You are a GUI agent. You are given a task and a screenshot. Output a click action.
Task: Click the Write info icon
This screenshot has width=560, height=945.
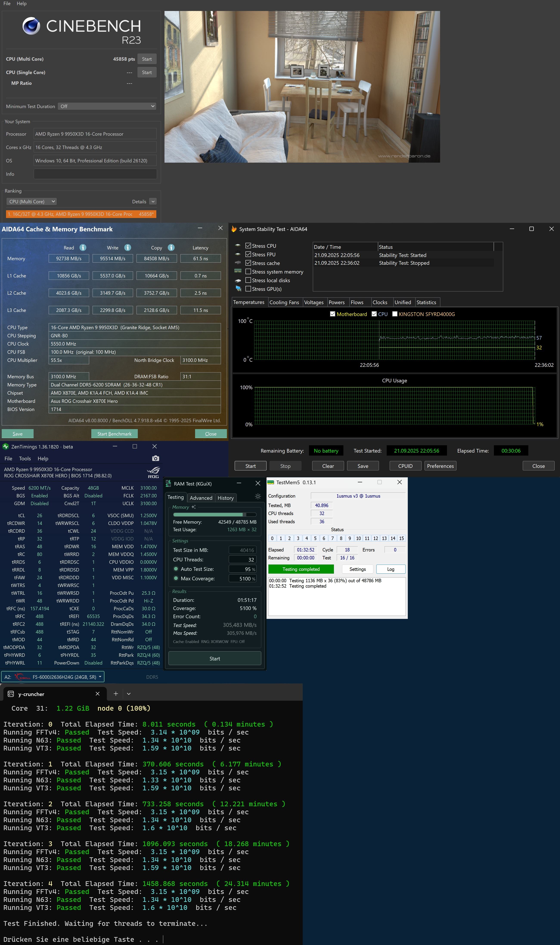[x=127, y=248]
